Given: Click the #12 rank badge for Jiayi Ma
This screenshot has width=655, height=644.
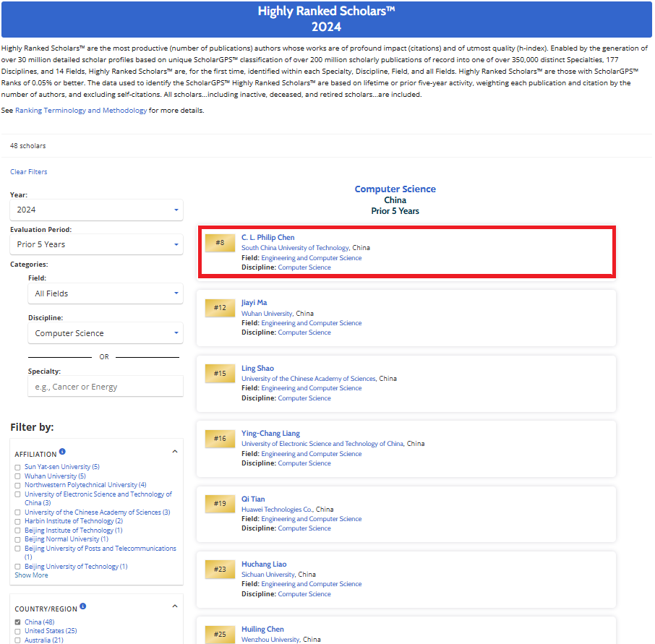Looking at the screenshot, I should pyautogui.click(x=220, y=308).
